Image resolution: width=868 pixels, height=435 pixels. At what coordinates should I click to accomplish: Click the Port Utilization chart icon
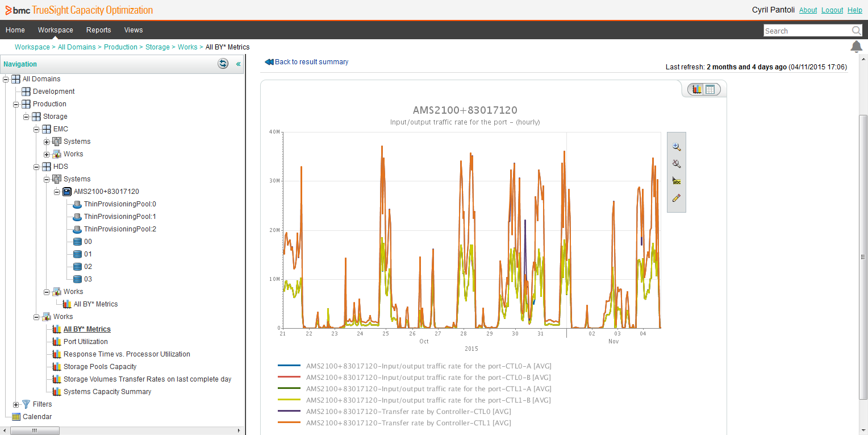tap(57, 342)
